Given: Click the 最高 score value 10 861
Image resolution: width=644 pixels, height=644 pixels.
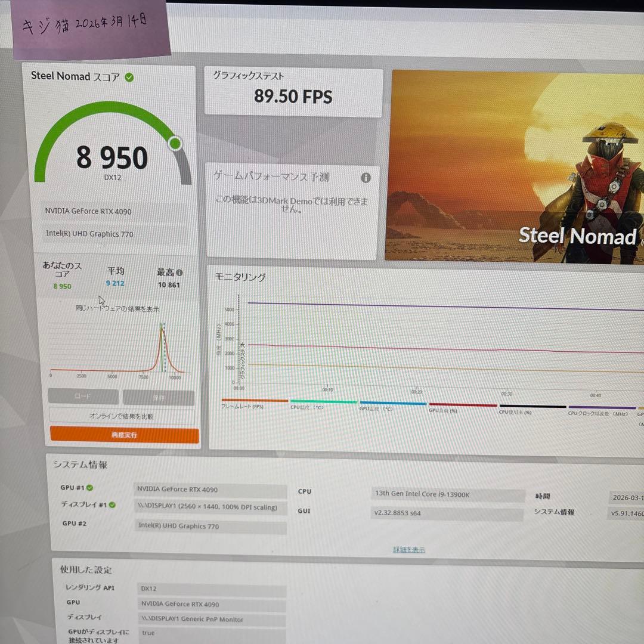Looking at the screenshot, I should coord(169,284).
